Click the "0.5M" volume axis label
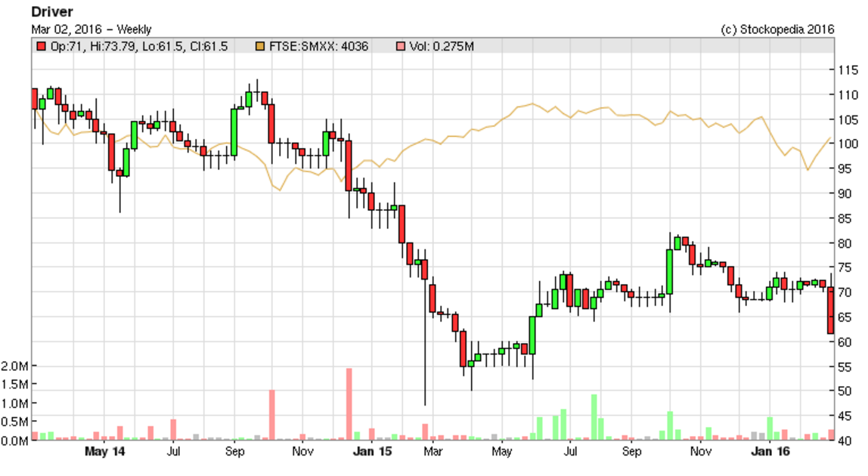This screenshot has height=476, width=868. point(15,422)
